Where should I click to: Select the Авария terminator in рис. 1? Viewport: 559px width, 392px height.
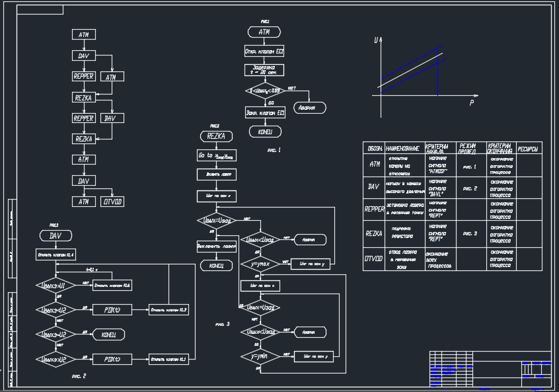309,108
